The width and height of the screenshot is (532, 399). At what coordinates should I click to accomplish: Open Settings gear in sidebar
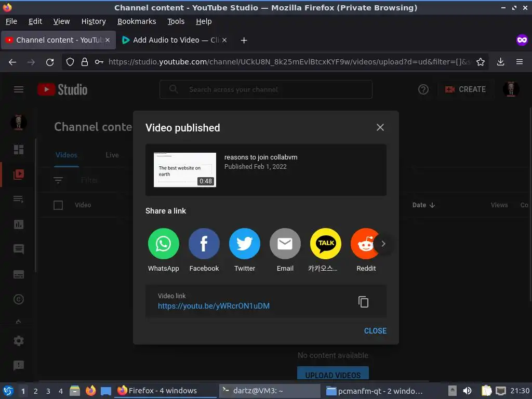(x=18, y=341)
